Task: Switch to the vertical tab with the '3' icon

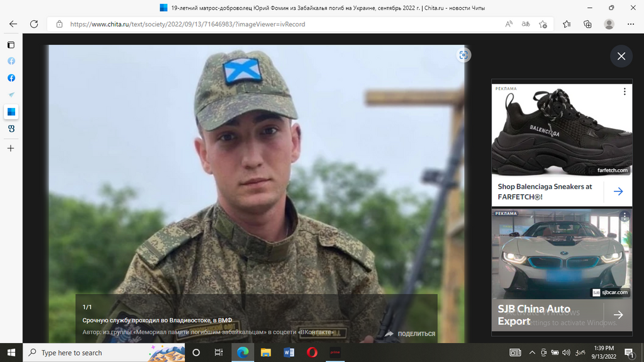Action: click(x=11, y=128)
